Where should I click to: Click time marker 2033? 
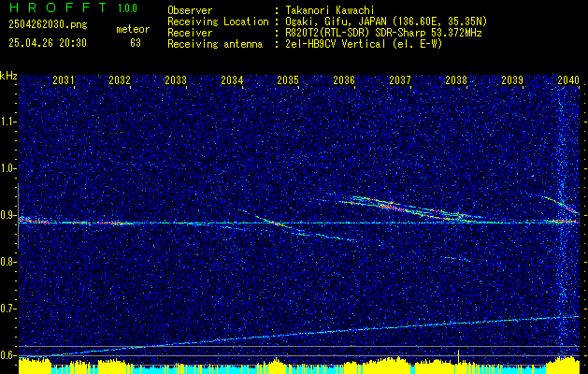point(176,79)
